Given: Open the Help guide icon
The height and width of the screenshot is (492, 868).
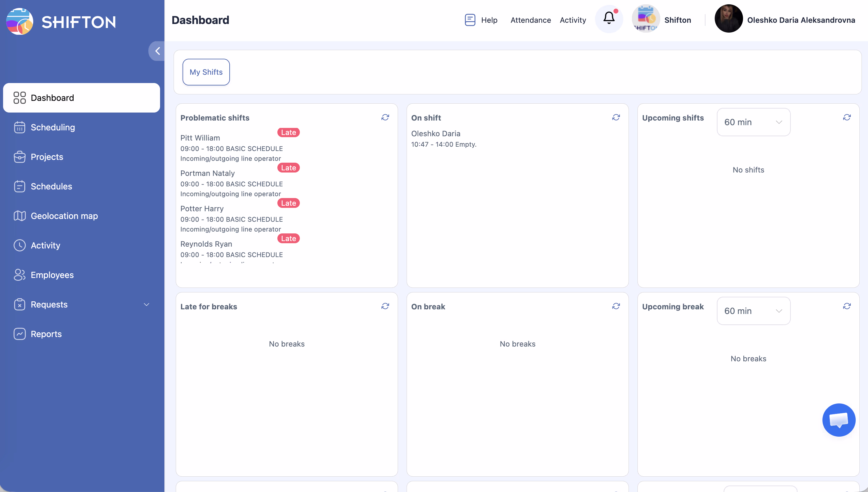Looking at the screenshot, I should point(470,20).
